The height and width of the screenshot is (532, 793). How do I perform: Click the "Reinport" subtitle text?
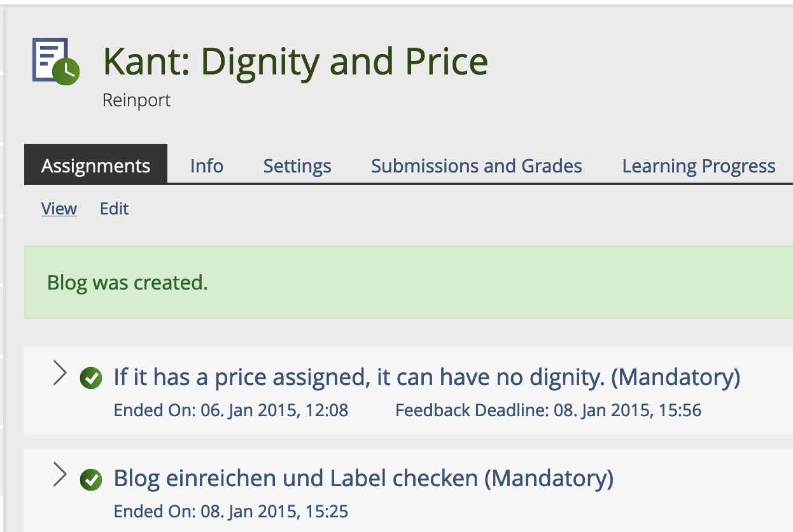[137, 101]
